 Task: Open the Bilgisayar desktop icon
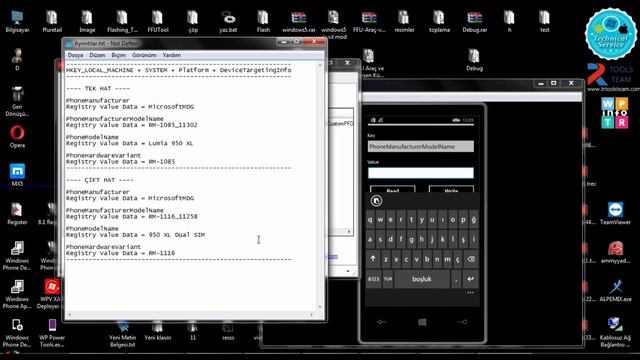pos(17,22)
